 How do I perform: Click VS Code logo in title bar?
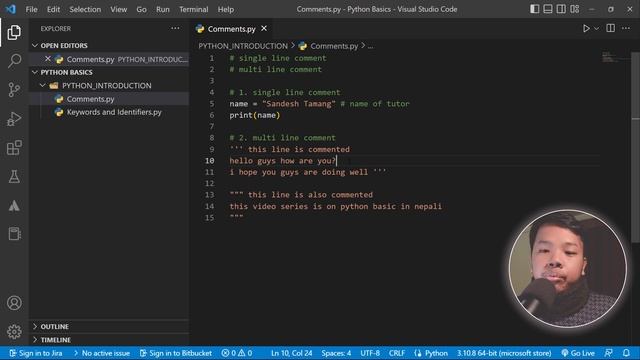[11, 9]
